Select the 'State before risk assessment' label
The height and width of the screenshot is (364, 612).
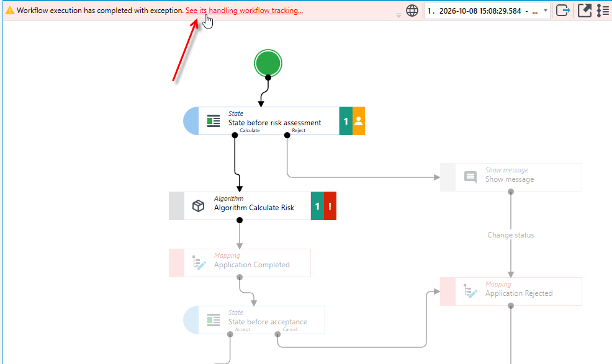tap(275, 123)
